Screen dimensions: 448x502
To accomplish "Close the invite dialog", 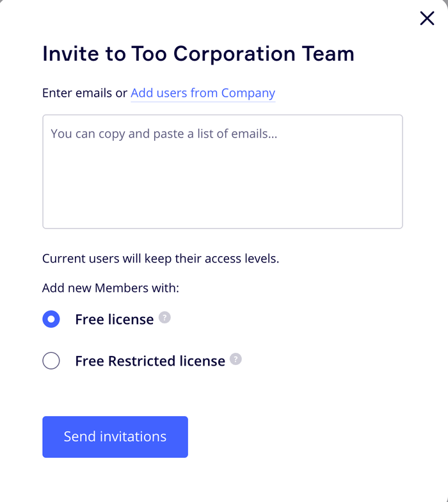I will 427,19.
